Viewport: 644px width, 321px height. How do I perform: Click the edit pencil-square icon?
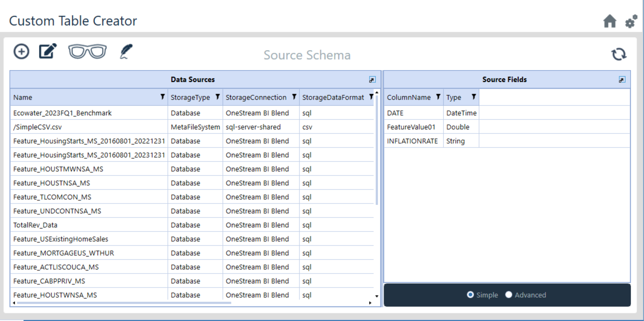(x=48, y=51)
